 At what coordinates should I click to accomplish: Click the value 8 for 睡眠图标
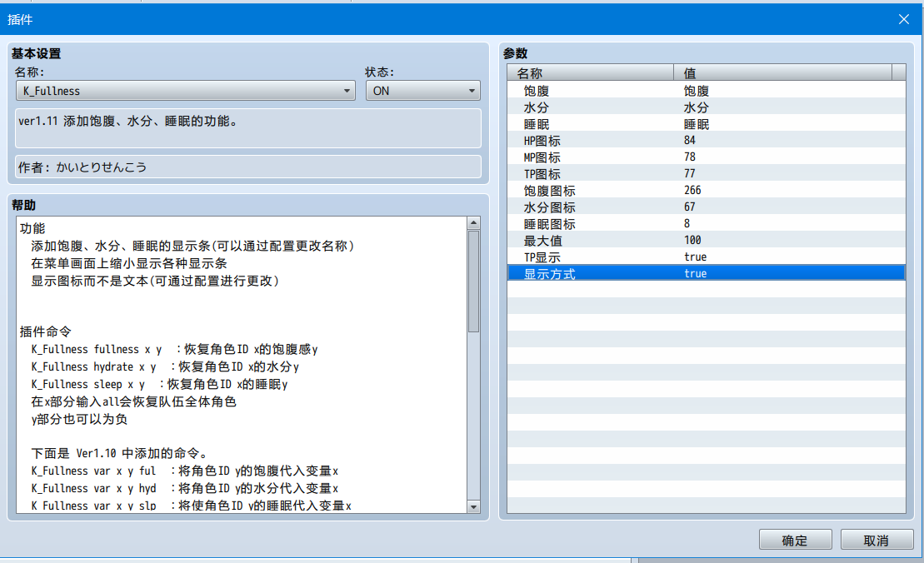(x=687, y=223)
